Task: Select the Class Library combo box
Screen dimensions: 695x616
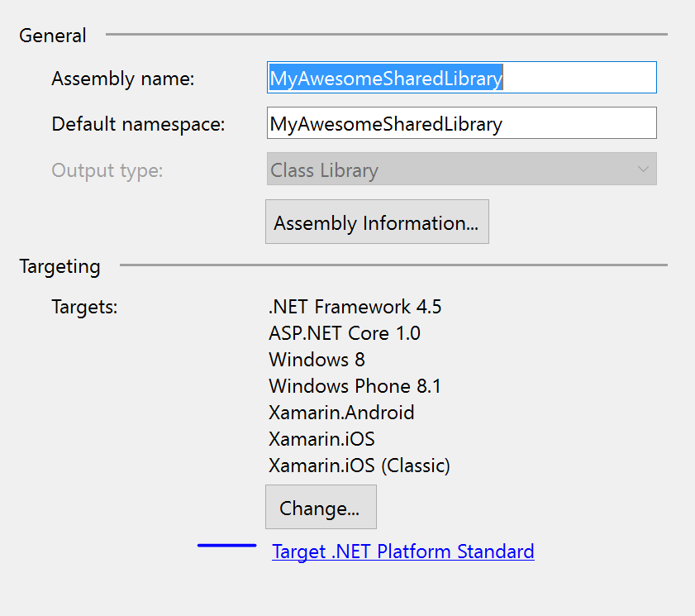Action: pos(460,169)
